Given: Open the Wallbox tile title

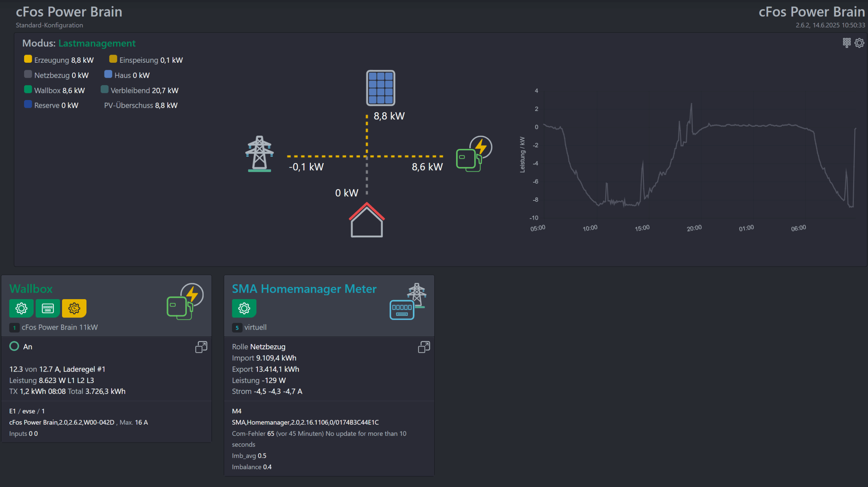Looking at the screenshot, I should click(31, 289).
